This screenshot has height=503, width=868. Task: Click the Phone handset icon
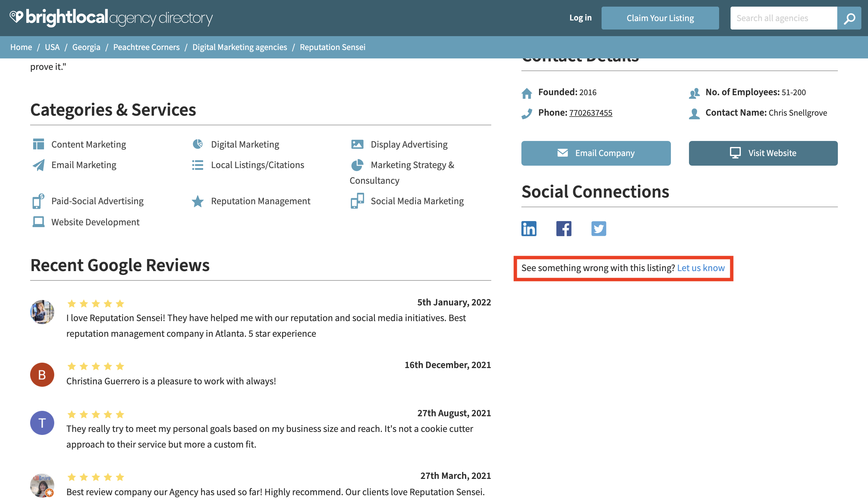pos(527,113)
